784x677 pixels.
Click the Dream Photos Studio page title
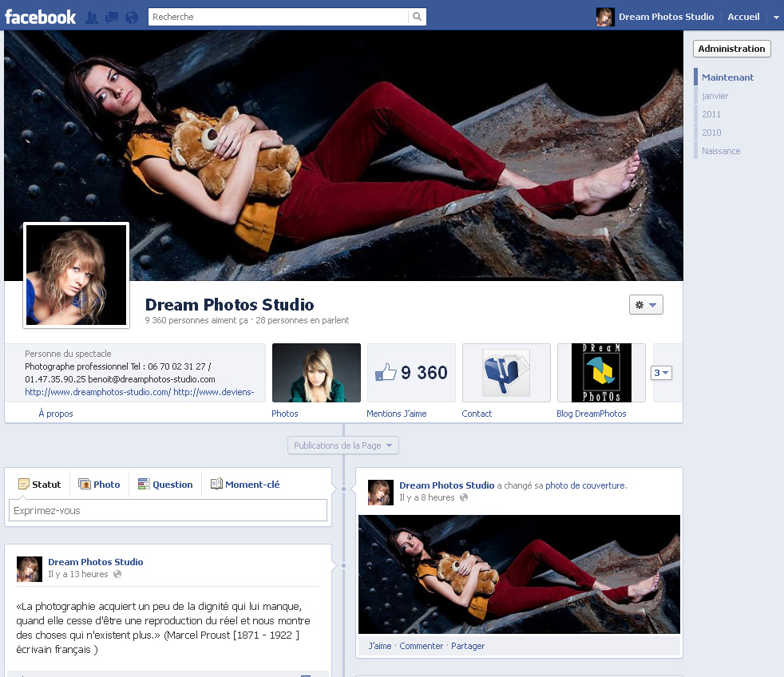229,304
